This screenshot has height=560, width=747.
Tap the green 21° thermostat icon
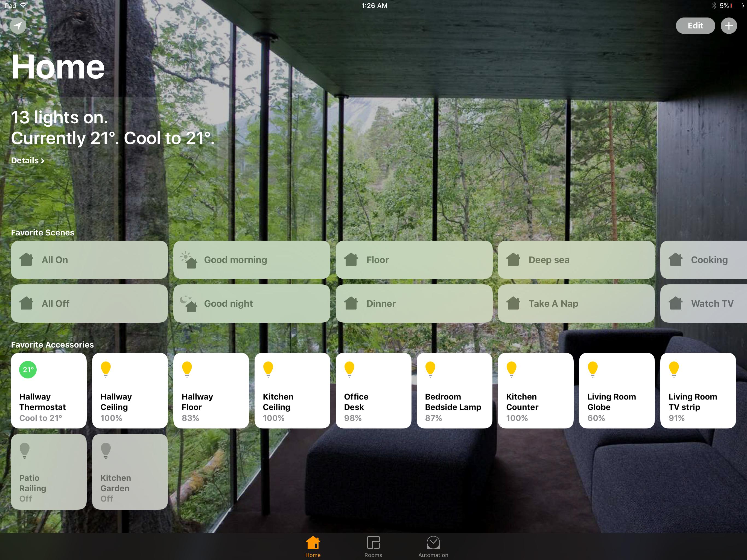click(28, 369)
